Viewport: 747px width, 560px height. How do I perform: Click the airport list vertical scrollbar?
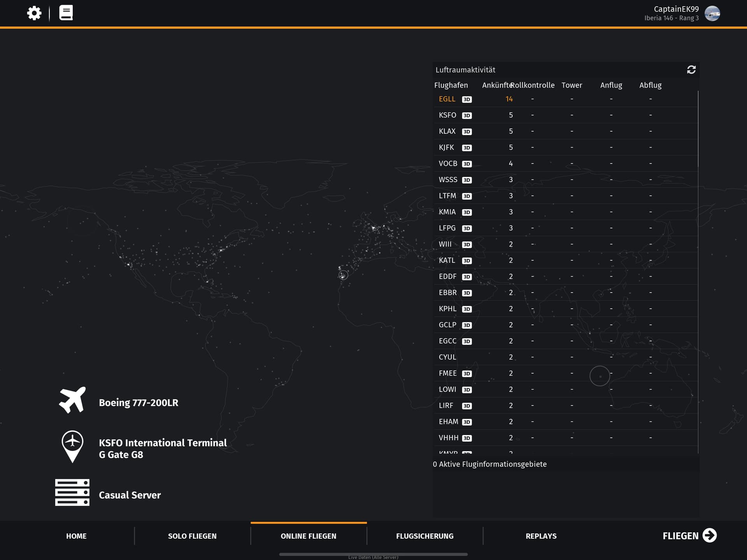click(698, 129)
